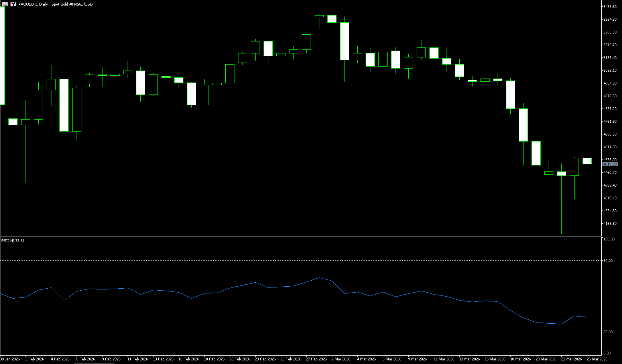Click the 5439.60 price scale label
This screenshot has height=364, width=622.
pyautogui.click(x=610, y=7)
